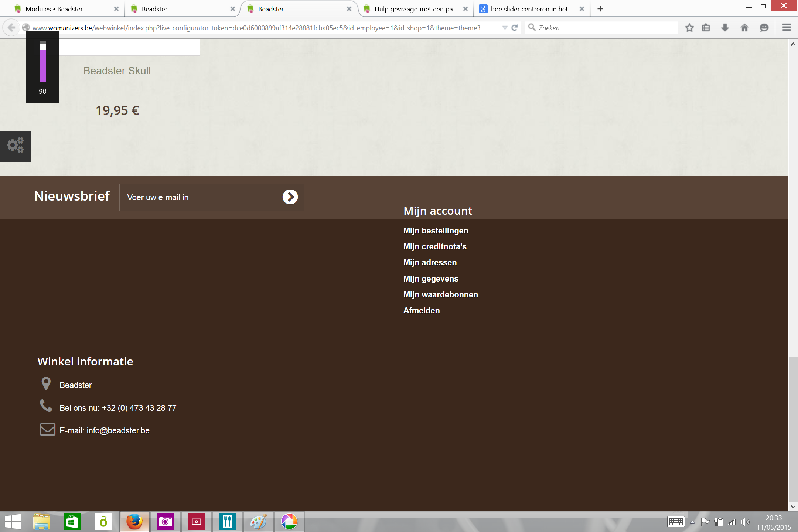
Task: Switch to Modules • Beadster tab
Action: 54,9
